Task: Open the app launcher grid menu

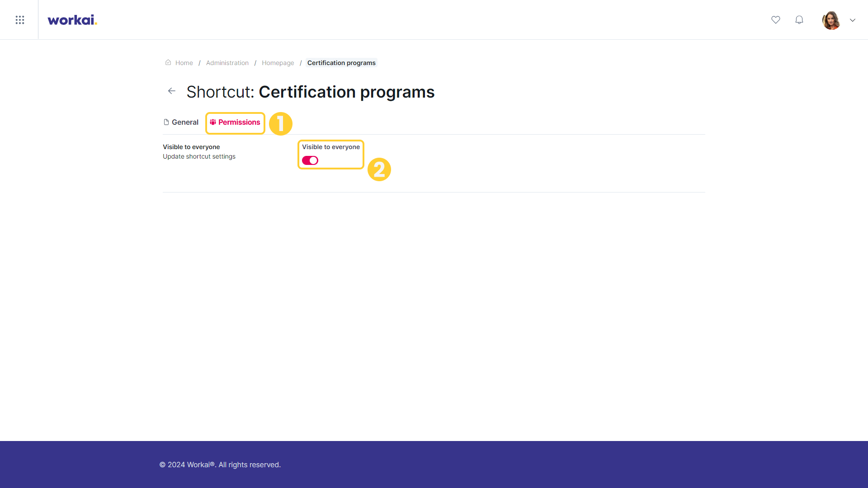Action: (19, 20)
